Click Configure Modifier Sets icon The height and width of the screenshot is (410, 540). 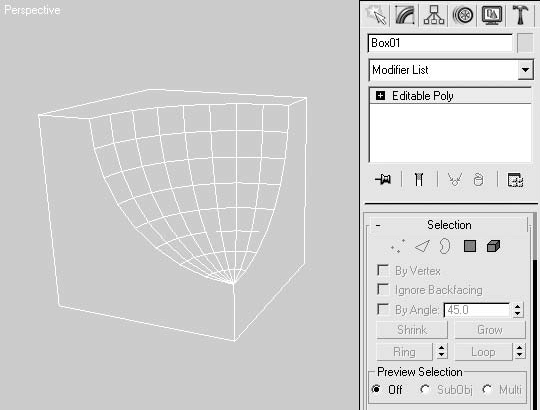(516, 180)
